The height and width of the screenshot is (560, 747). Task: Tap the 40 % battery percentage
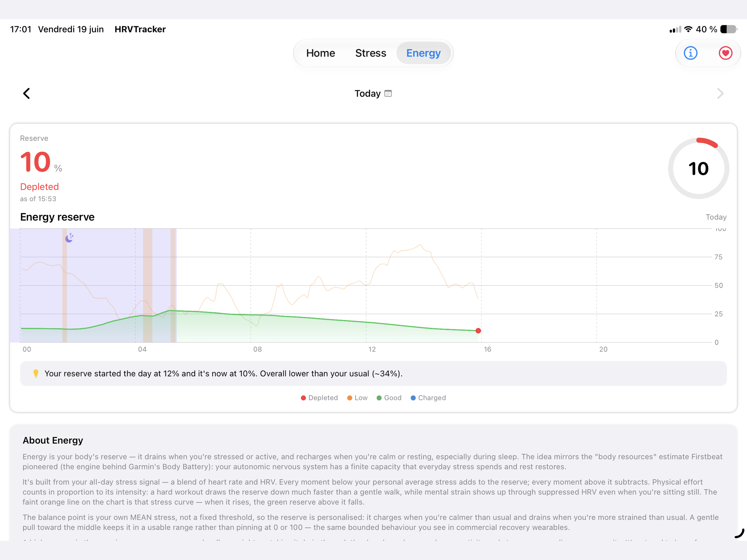[x=707, y=29]
